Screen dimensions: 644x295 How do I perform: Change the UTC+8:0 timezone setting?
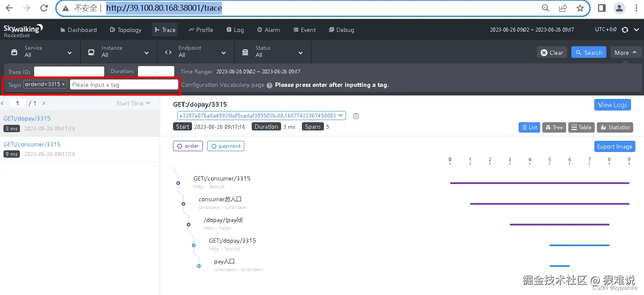pos(606,29)
